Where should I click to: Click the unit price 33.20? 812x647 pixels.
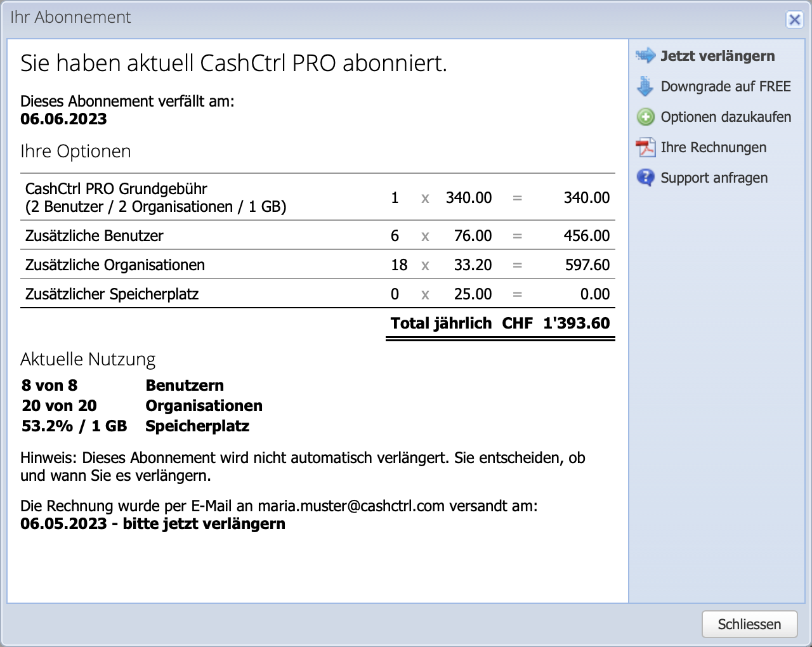[x=473, y=265]
